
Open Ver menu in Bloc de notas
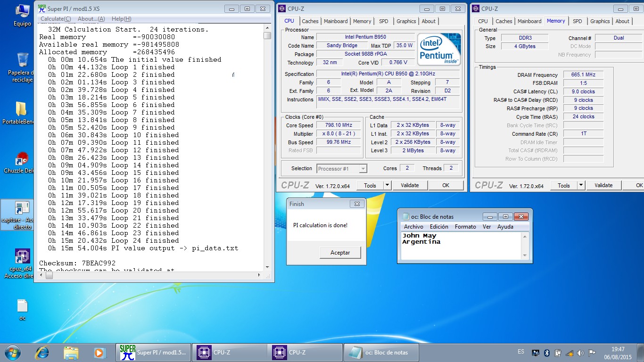[487, 227]
